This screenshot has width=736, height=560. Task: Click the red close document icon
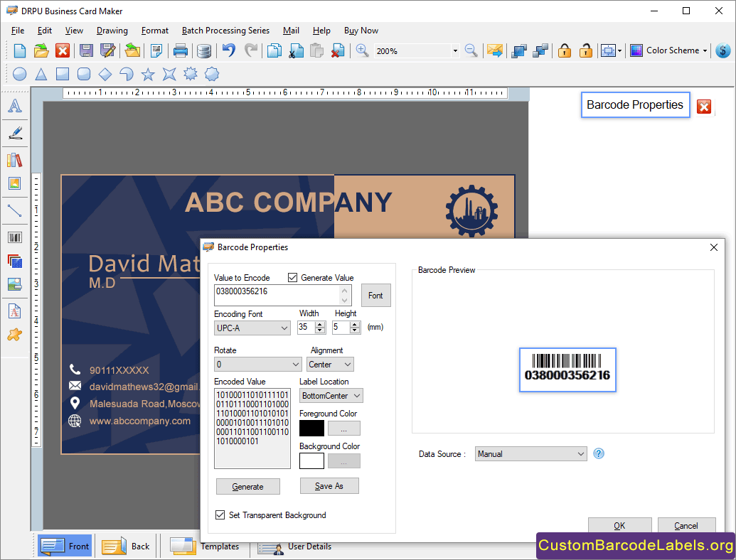(63, 50)
